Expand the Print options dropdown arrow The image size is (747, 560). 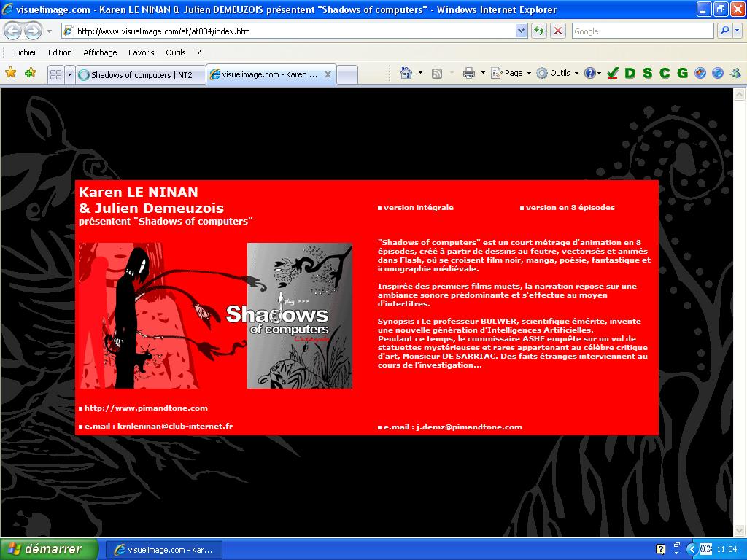pos(483,73)
